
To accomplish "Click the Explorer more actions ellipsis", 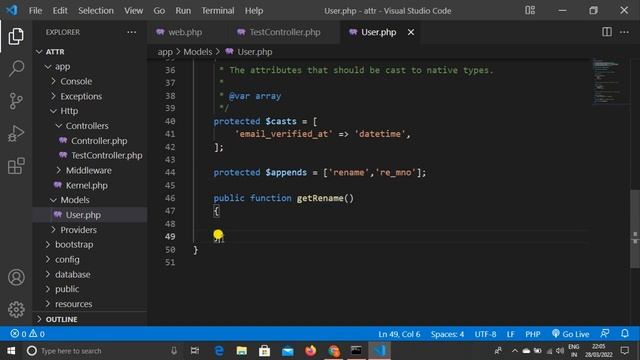I will pos(131,32).
